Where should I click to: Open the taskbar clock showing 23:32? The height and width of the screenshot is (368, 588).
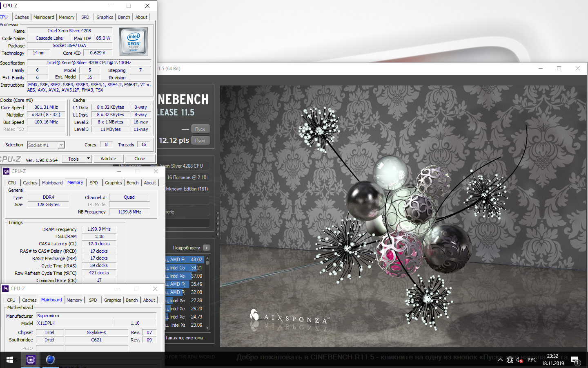point(553,360)
